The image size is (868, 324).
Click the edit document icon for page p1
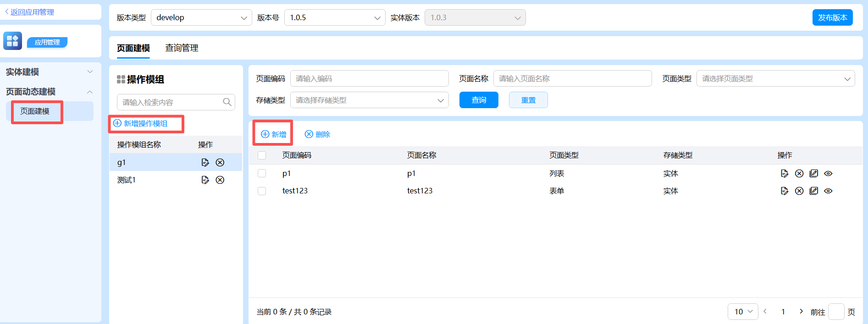pyautogui.click(x=785, y=173)
